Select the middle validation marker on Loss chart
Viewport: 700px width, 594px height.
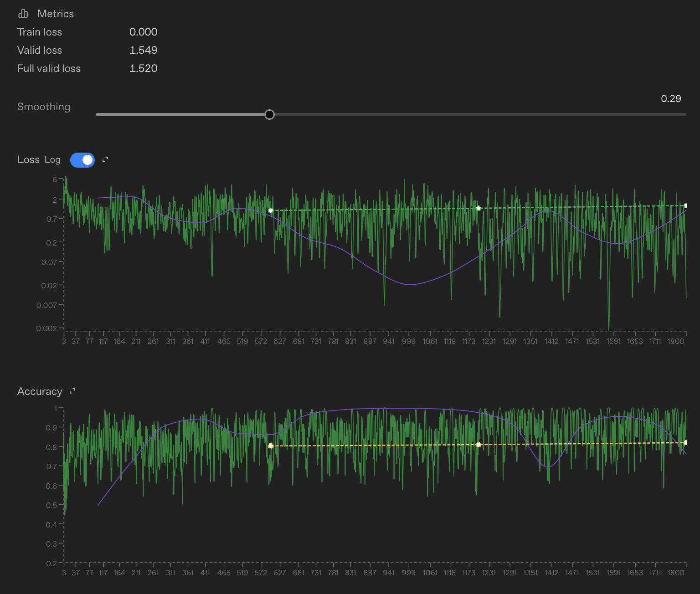(478, 208)
